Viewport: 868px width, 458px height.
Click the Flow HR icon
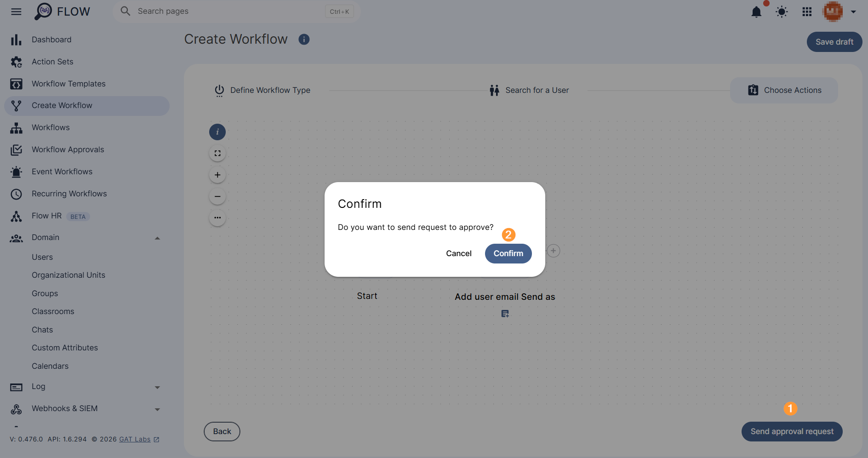16,216
